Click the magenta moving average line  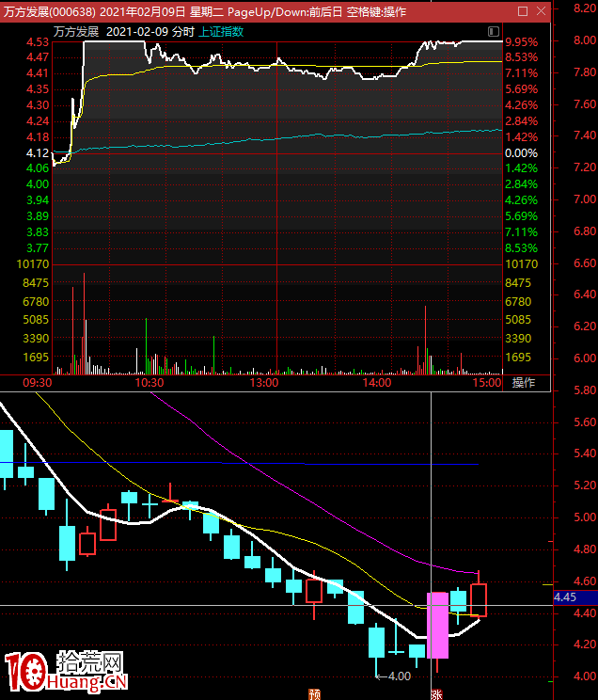312,503
